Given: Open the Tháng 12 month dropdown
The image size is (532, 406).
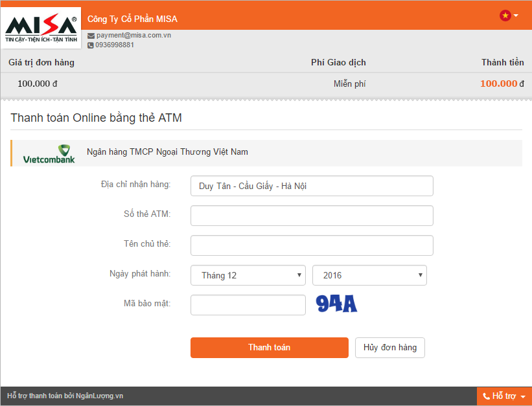Looking at the screenshot, I should pyautogui.click(x=248, y=275).
